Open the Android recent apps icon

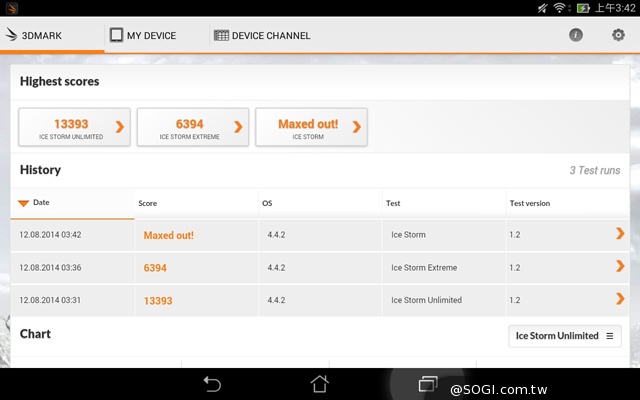[428, 383]
